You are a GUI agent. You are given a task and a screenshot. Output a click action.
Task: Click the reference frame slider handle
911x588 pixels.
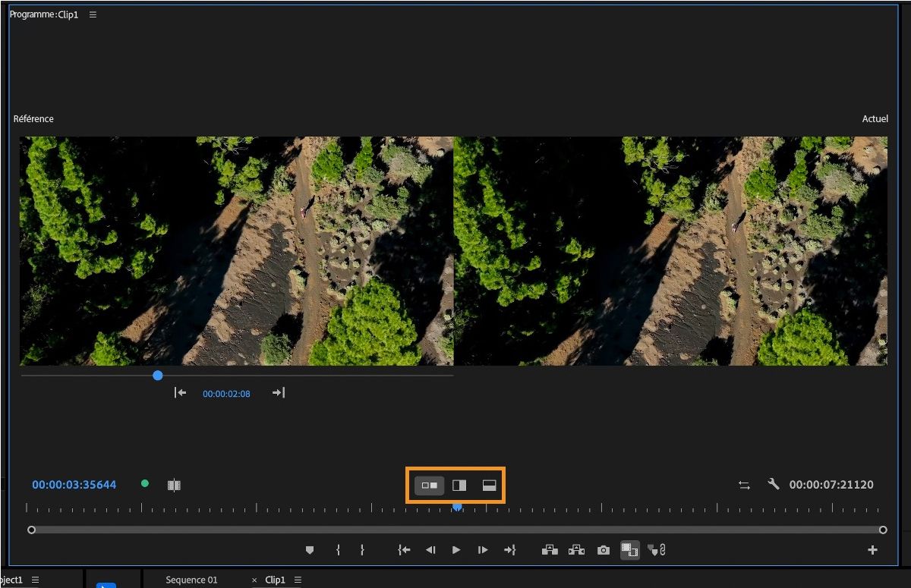157,375
